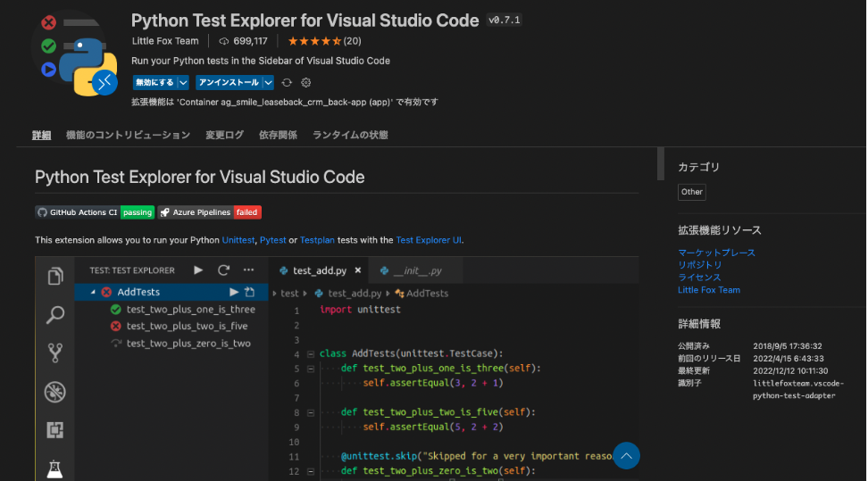
Task: Open the Pytest link
Action: pos(273,240)
